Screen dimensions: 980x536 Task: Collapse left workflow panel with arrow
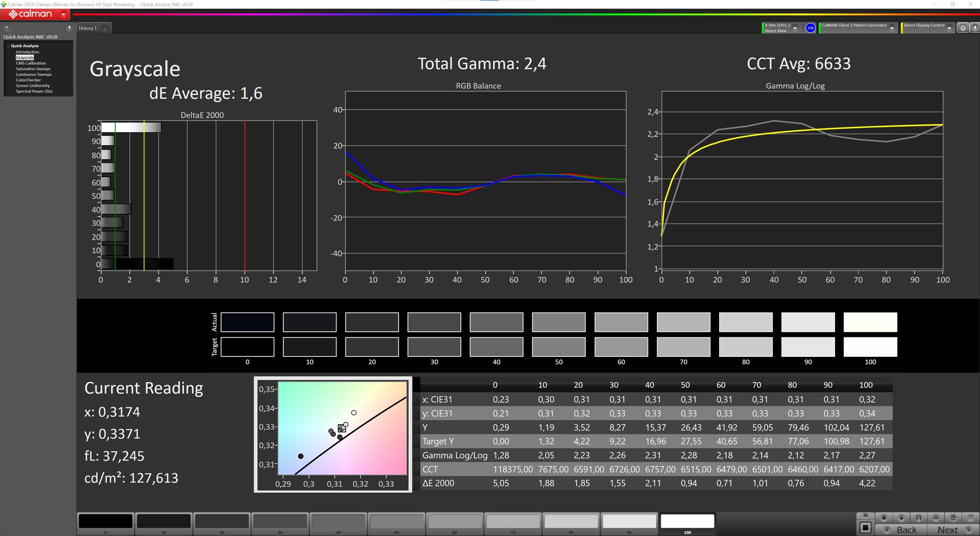pos(69,28)
